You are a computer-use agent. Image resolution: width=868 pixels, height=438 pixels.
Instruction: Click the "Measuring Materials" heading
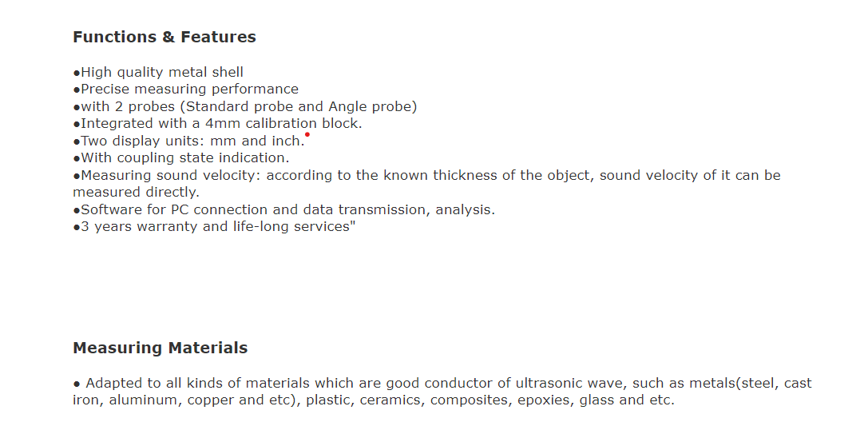tap(160, 348)
